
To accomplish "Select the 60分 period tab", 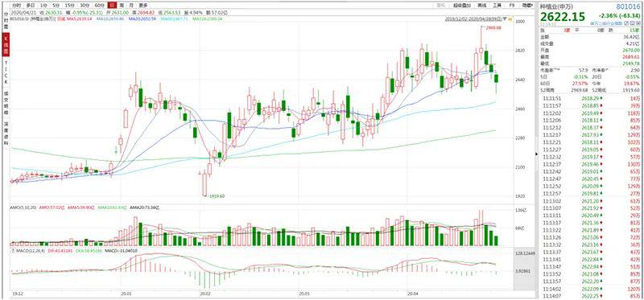I will tap(99, 6).
